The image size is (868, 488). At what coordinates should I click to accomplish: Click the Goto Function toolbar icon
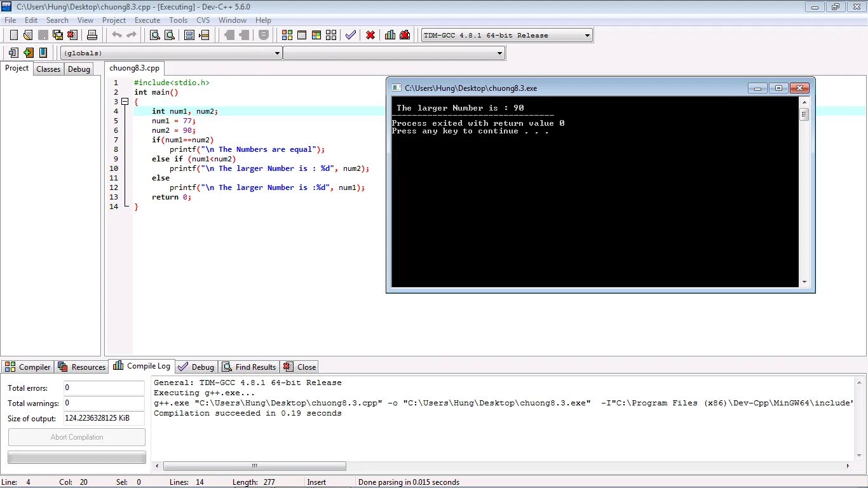[189, 35]
